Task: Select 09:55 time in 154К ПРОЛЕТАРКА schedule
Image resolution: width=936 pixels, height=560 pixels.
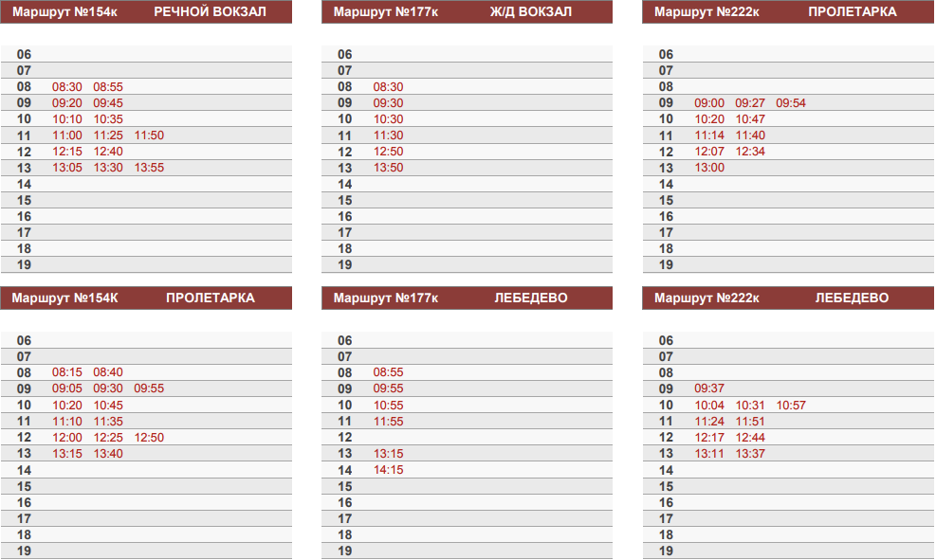Action: [x=149, y=389]
